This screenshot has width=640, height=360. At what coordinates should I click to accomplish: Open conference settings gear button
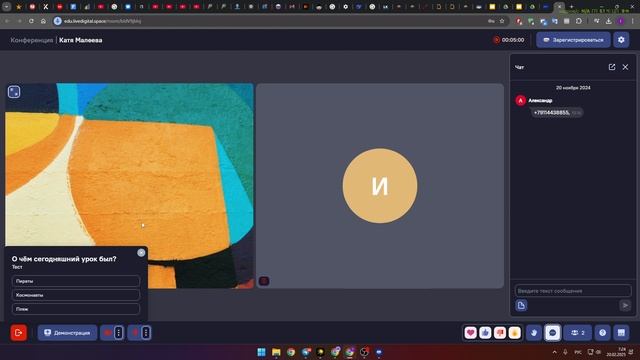(621, 40)
